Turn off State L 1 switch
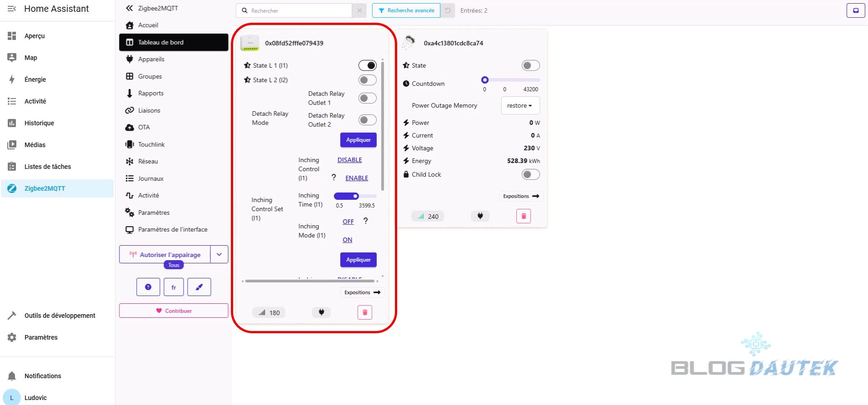Viewport: 868px width, 405px height. (367, 65)
